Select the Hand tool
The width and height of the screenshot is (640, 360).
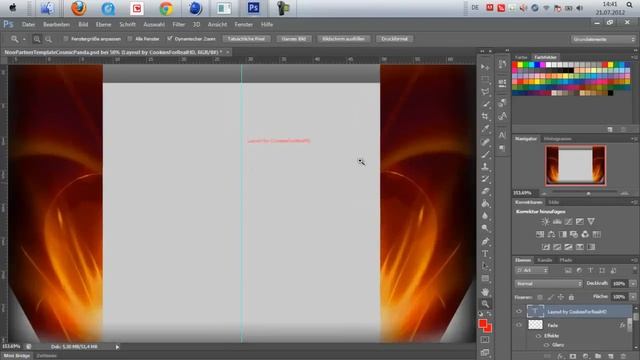coord(485,292)
